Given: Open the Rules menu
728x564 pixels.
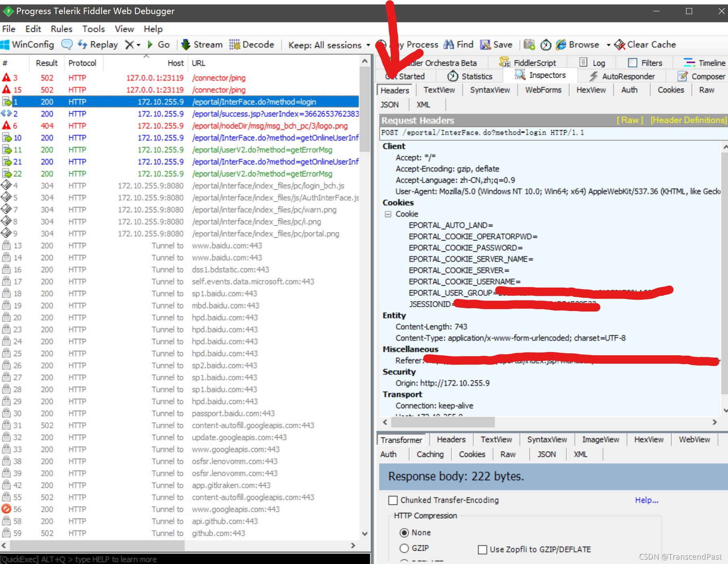Looking at the screenshot, I should (61, 29).
